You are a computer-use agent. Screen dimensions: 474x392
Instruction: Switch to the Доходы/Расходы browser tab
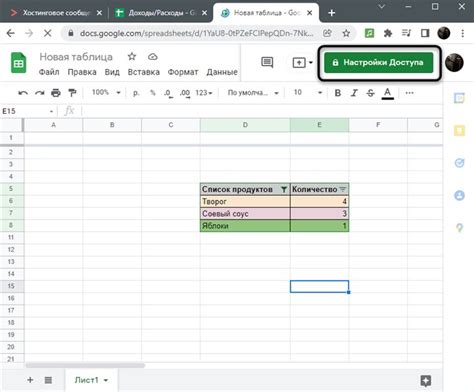[160, 13]
